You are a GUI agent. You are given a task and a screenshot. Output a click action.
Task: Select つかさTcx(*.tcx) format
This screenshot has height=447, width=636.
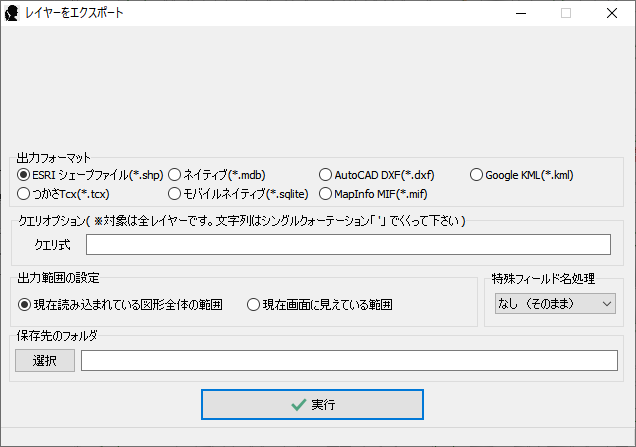click(x=25, y=194)
